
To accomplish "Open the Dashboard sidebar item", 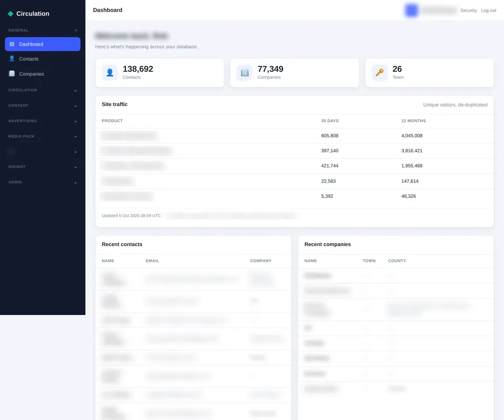I will coord(43,44).
